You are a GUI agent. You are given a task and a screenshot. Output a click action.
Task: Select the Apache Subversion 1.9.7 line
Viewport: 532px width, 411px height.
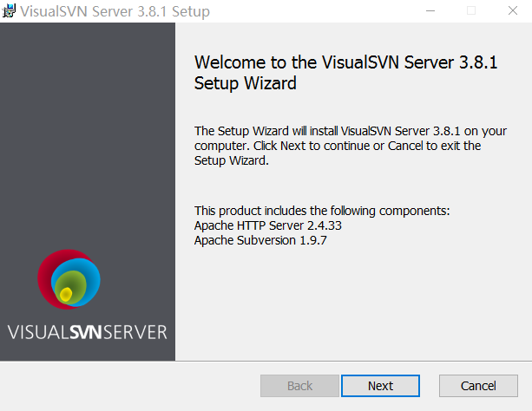pyautogui.click(x=260, y=240)
